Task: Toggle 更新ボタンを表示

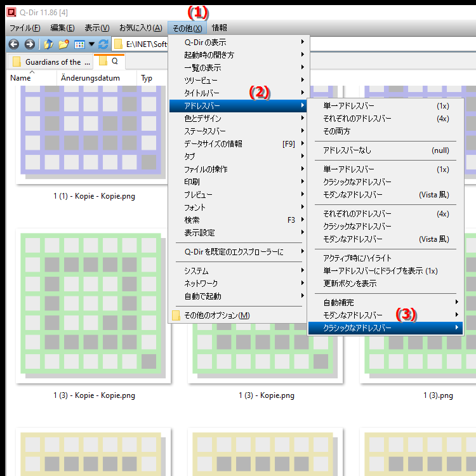Action: coord(385,284)
